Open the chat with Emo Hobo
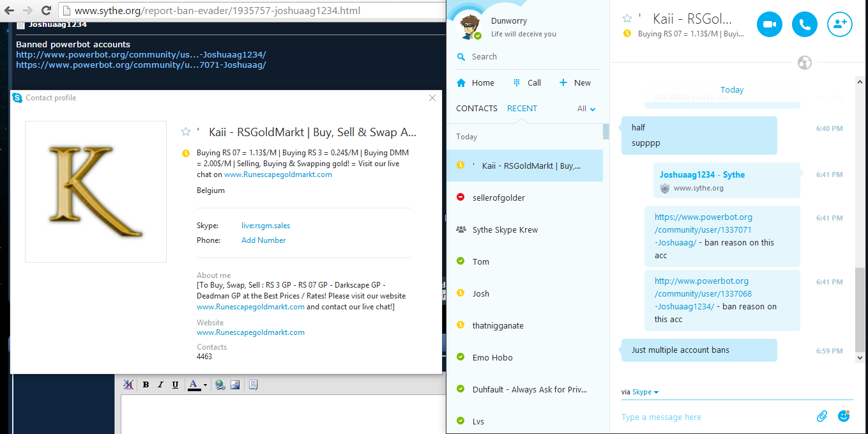 [x=524, y=357]
